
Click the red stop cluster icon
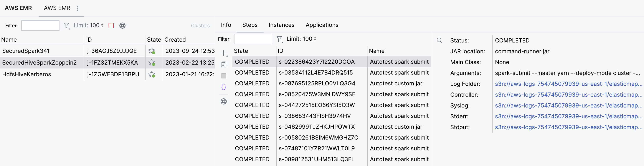click(x=111, y=25)
